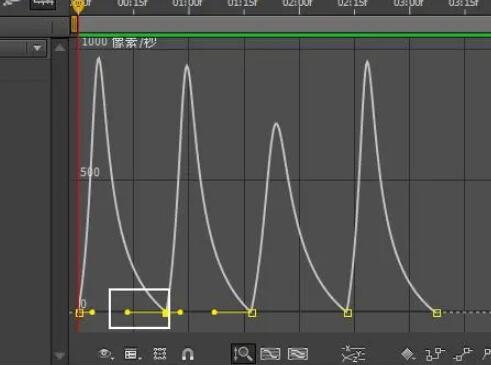
Task: Select the keyframe near the 01:15f line
Action: pyautogui.click(x=252, y=313)
